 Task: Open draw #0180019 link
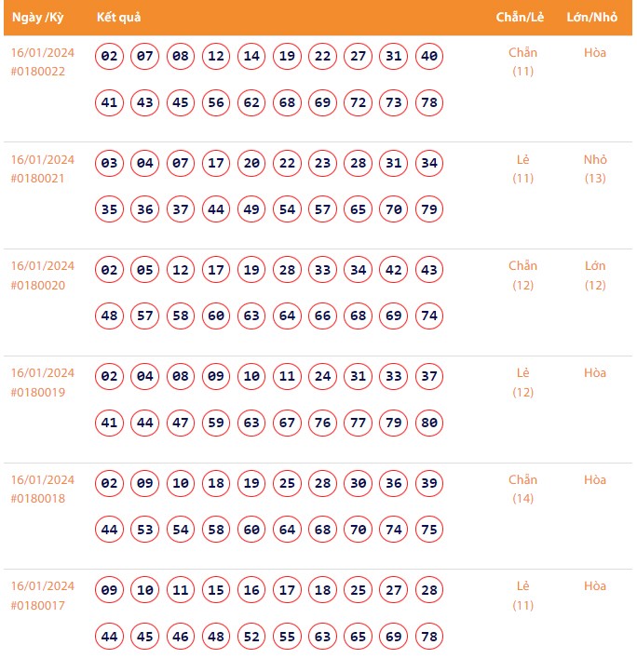(x=38, y=393)
